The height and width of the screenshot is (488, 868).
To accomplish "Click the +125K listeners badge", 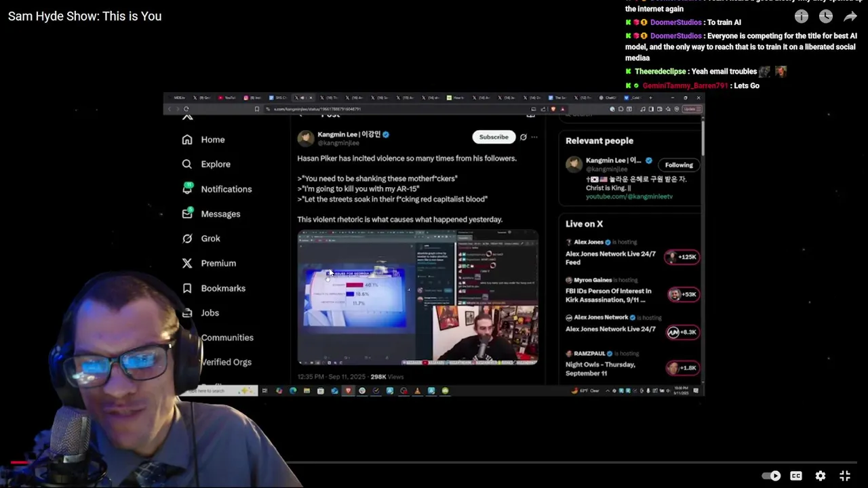I will pyautogui.click(x=683, y=257).
